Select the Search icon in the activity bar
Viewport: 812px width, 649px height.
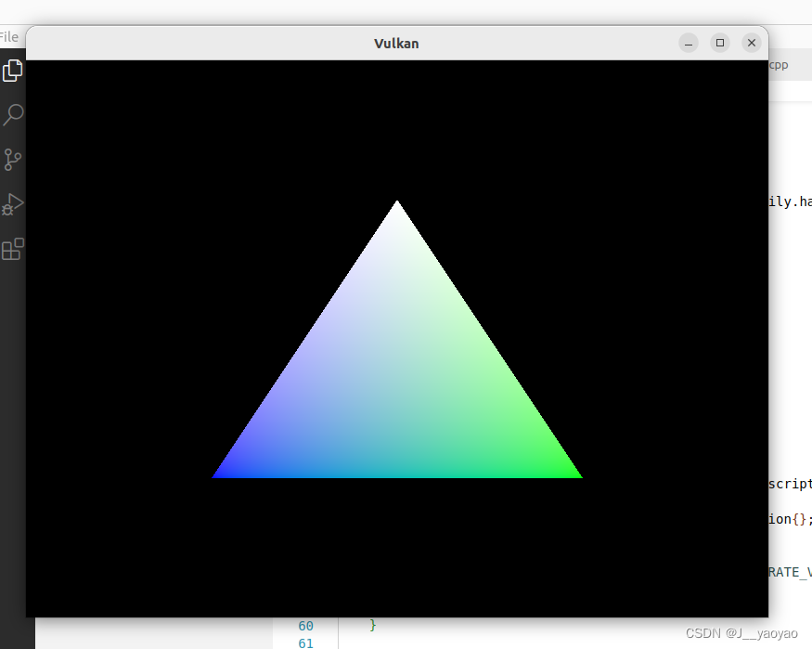12,114
